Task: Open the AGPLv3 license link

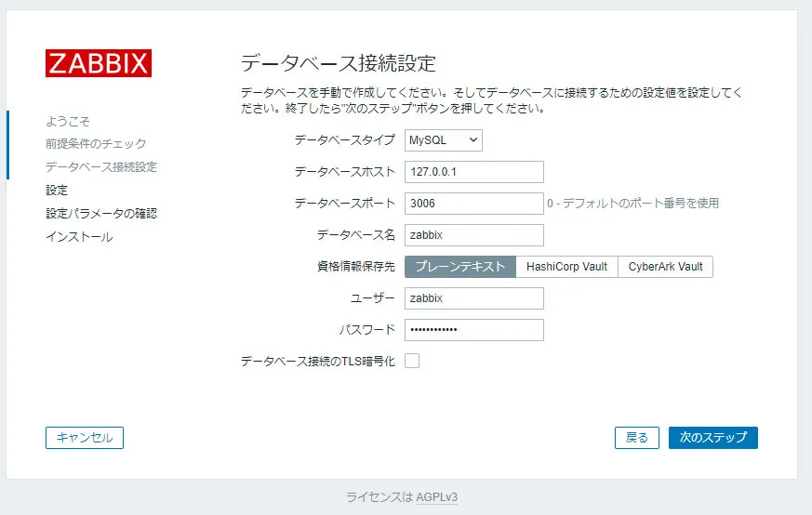Action: (436, 497)
